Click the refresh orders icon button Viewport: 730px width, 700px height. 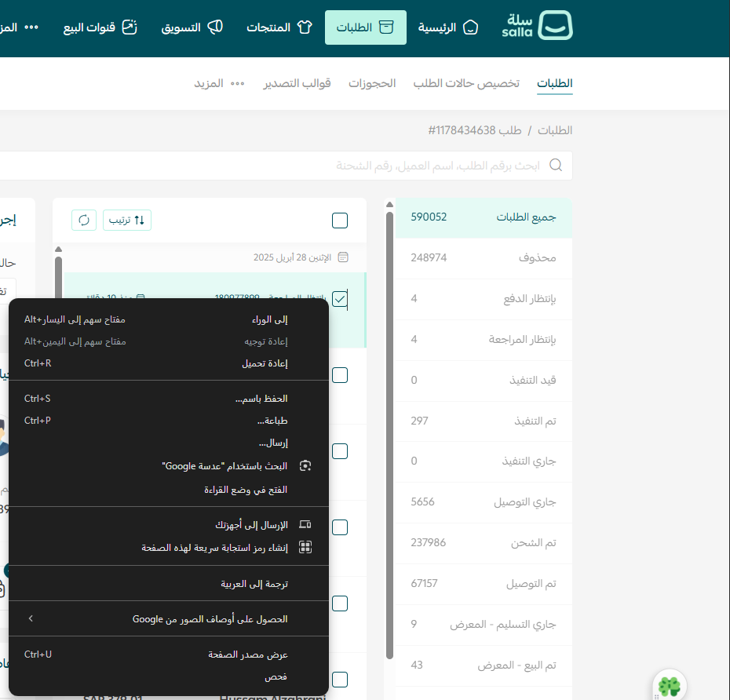[84, 220]
